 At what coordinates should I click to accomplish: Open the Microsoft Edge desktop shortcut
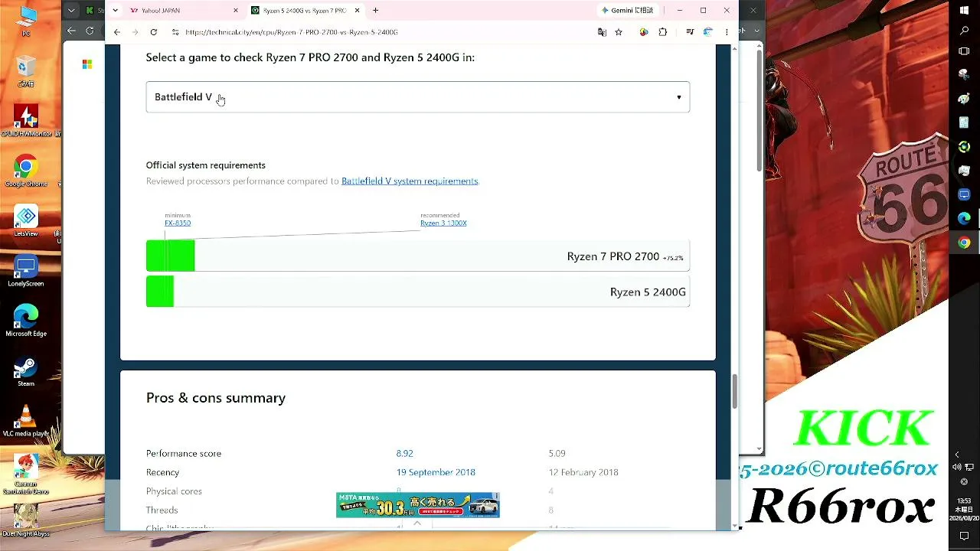[26, 321]
